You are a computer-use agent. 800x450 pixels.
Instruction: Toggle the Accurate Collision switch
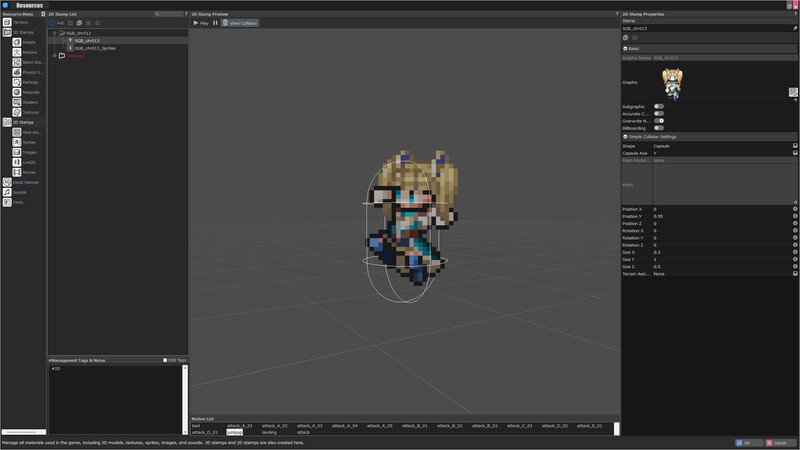pyautogui.click(x=659, y=114)
